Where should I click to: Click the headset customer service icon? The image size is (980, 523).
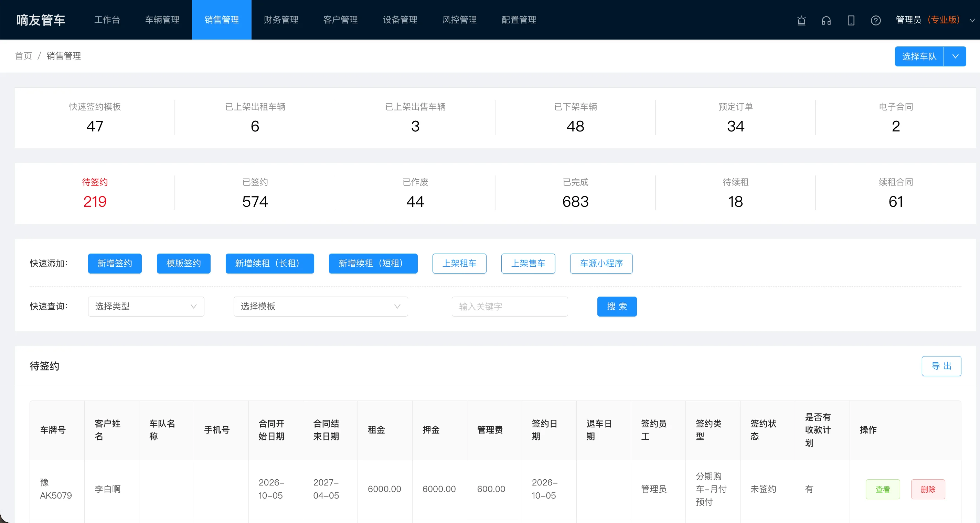(x=826, y=20)
